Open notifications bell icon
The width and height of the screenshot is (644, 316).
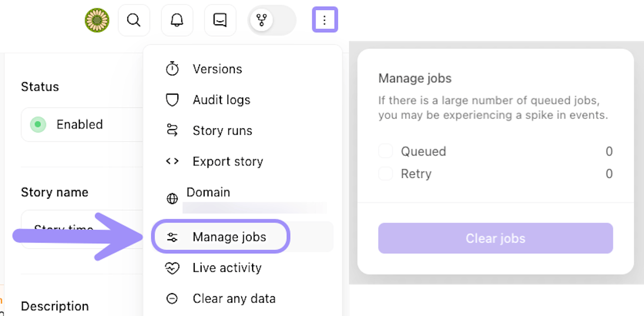pos(177,20)
